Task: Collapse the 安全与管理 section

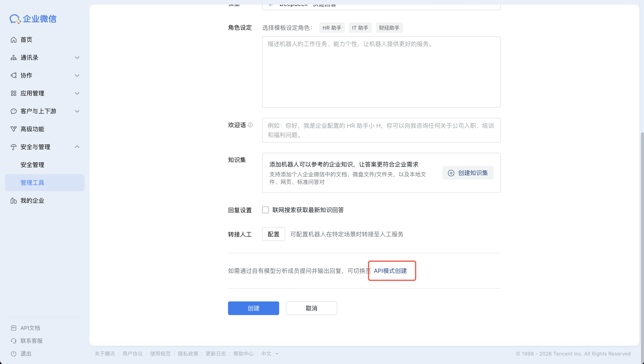Action: [77, 147]
